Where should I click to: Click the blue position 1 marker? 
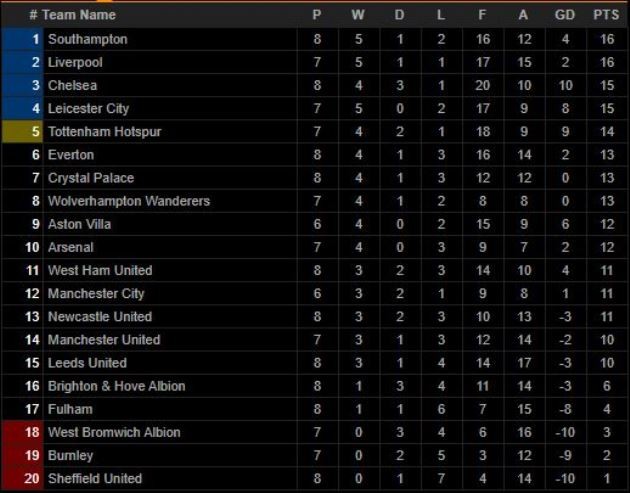[x=22, y=39]
